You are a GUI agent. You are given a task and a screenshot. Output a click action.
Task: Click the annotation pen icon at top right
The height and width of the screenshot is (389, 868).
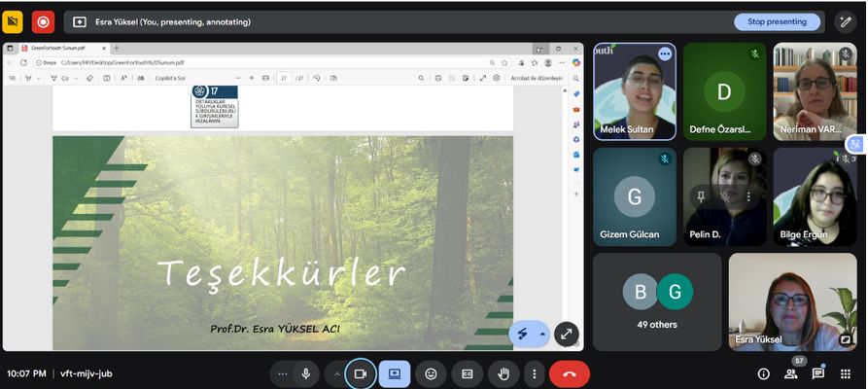pos(846,21)
